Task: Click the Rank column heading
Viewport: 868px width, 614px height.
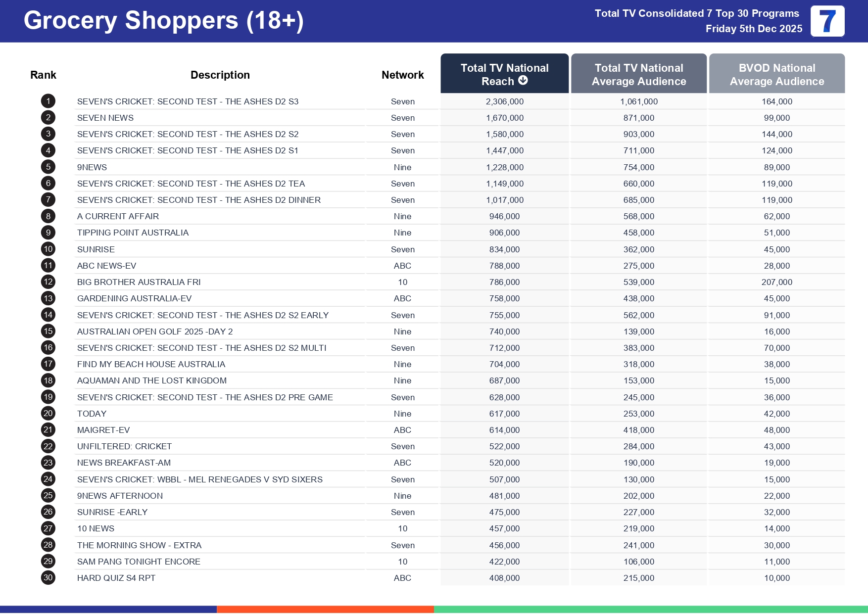Action: [x=43, y=75]
